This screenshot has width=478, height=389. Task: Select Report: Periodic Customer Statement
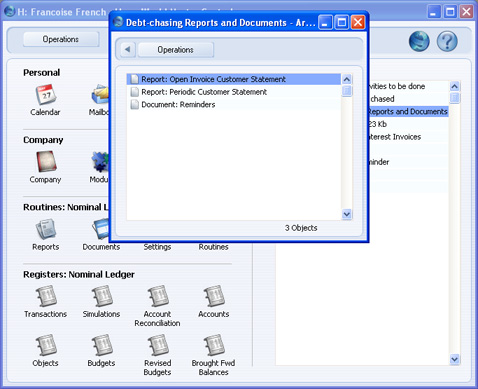234,92
